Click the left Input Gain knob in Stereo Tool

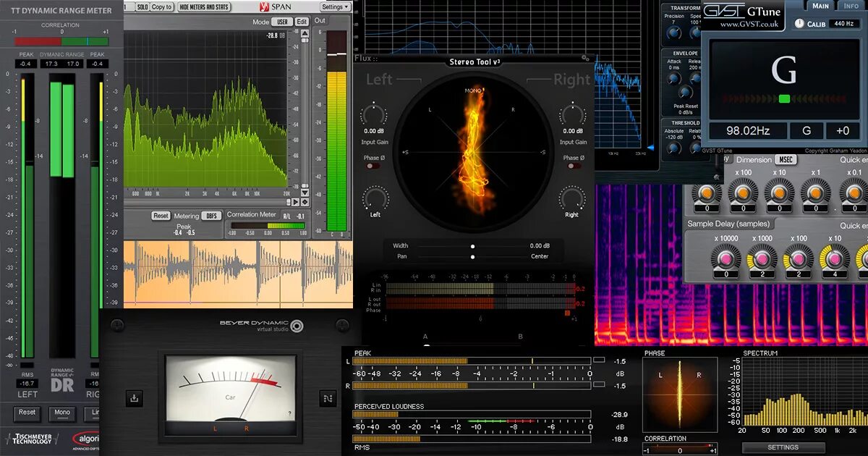pyautogui.click(x=374, y=114)
